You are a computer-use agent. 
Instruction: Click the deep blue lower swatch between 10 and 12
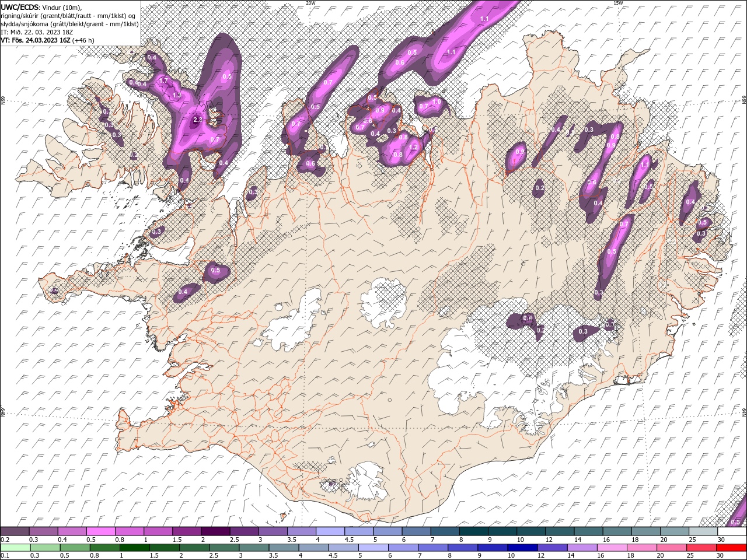[x=523, y=547]
